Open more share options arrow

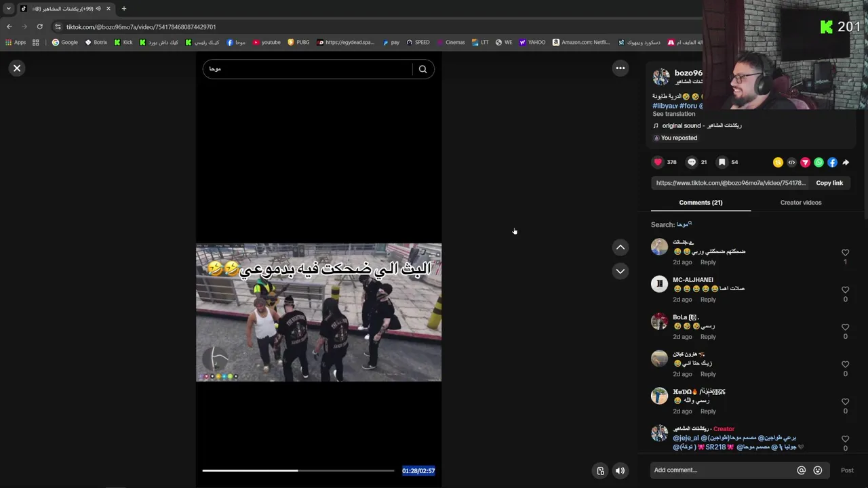click(846, 163)
